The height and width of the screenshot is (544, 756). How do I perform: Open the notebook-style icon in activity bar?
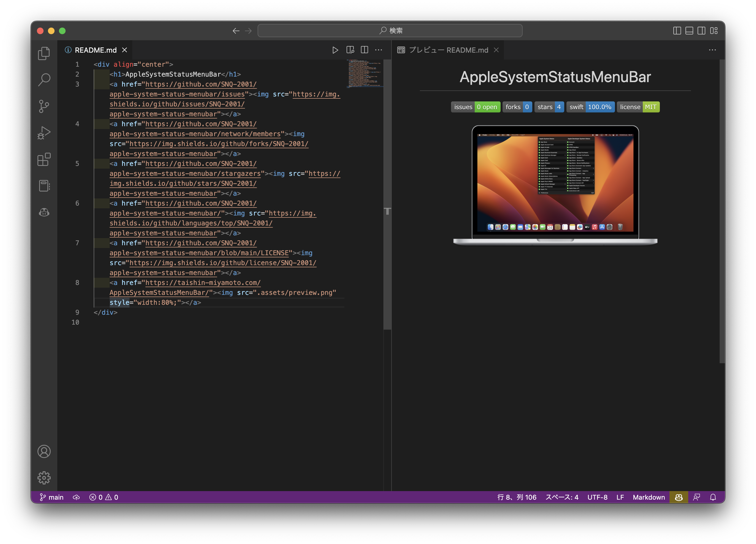(44, 186)
